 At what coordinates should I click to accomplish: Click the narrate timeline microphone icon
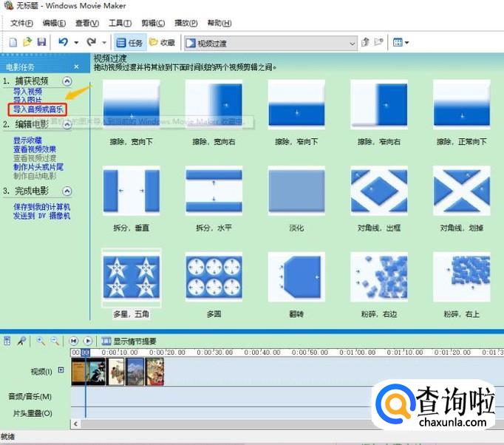click(x=22, y=341)
